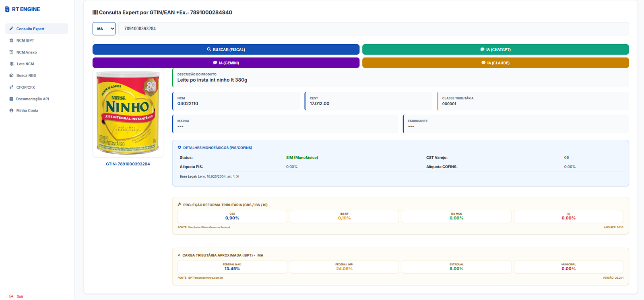Image resolution: width=644 pixels, height=300 pixels.
Task: Open the Lote NCM menu item
Action: [x=25, y=64]
